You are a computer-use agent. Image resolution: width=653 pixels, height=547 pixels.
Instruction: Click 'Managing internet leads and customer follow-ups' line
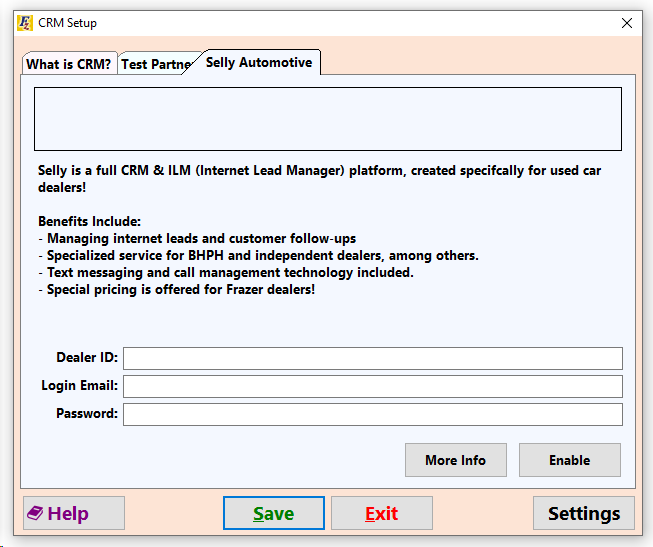pos(197,238)
